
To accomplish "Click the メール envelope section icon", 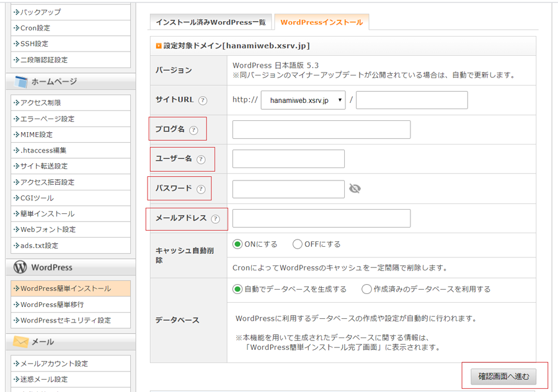I will click(20, 341).
